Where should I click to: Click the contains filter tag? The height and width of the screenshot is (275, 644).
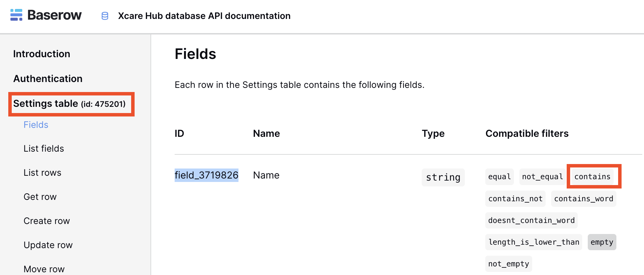pos(593,176)
